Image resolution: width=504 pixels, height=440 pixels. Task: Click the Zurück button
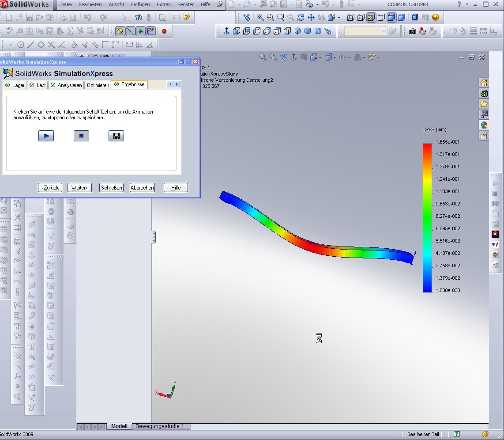(50, 187)
